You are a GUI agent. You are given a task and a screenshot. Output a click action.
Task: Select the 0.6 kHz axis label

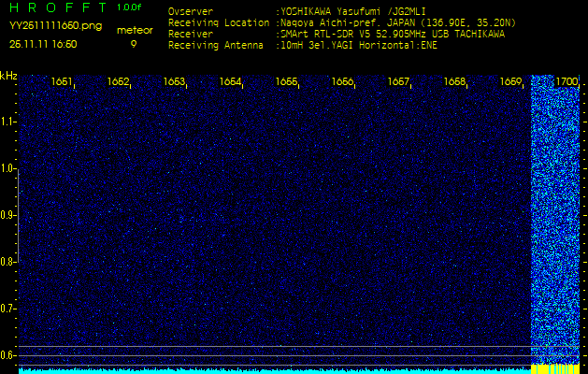click(8, 355)
